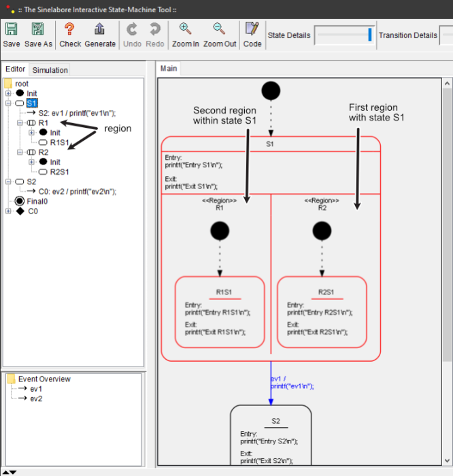
Task: Click the Redo toolbar arrow
Action: coord(155,29)
